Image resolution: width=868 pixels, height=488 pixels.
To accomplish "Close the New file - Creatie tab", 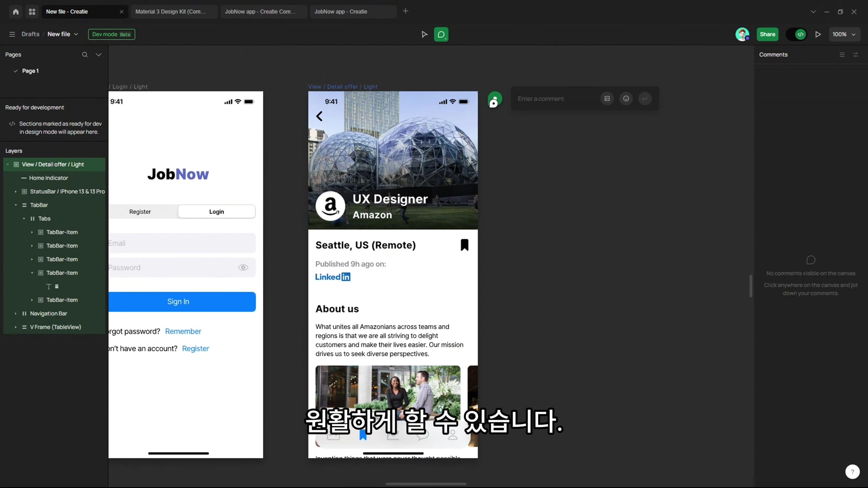I will (122, 12).
